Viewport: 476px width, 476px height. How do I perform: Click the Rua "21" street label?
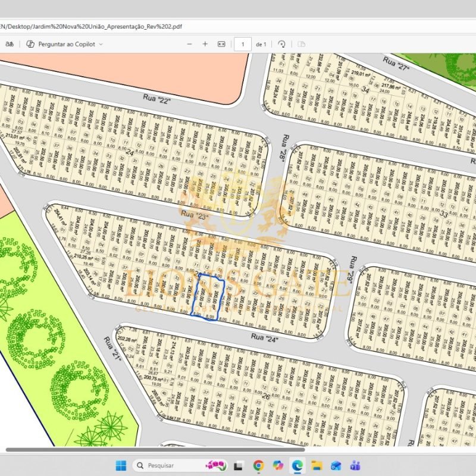(x=112, y=349)
